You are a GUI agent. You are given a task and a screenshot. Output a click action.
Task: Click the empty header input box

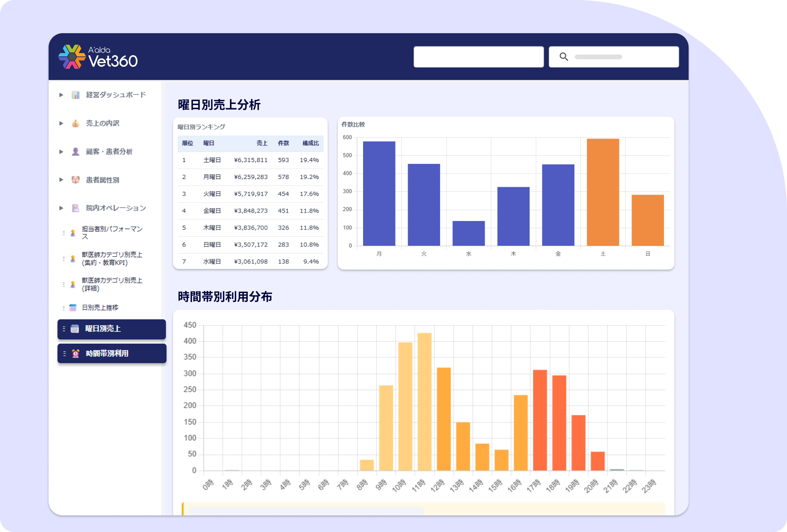pos(479,57)
